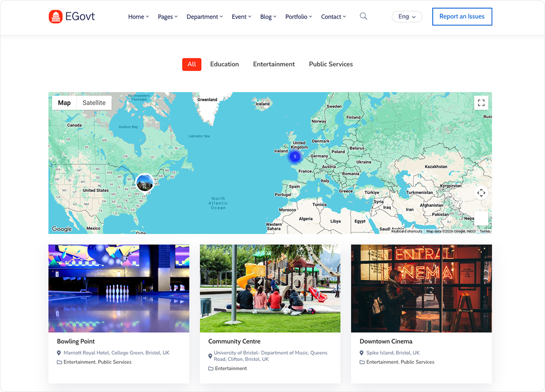Image resolution: width=545 pixels, height=392 pixels.
Task: Click 'Entertainment, Public Services' under Downtown Cinema
Action: (x=400, y=362)
